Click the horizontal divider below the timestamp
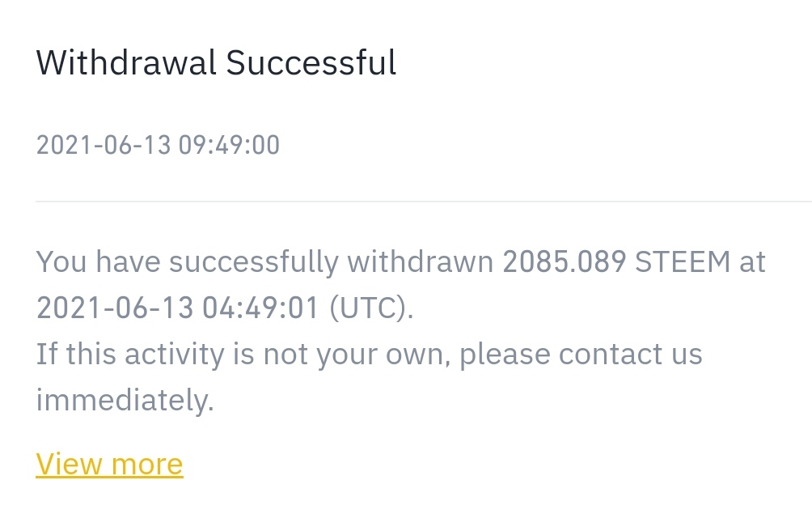Image resolution: width=812 pixels, height=514 pixels. coord(424,201)
